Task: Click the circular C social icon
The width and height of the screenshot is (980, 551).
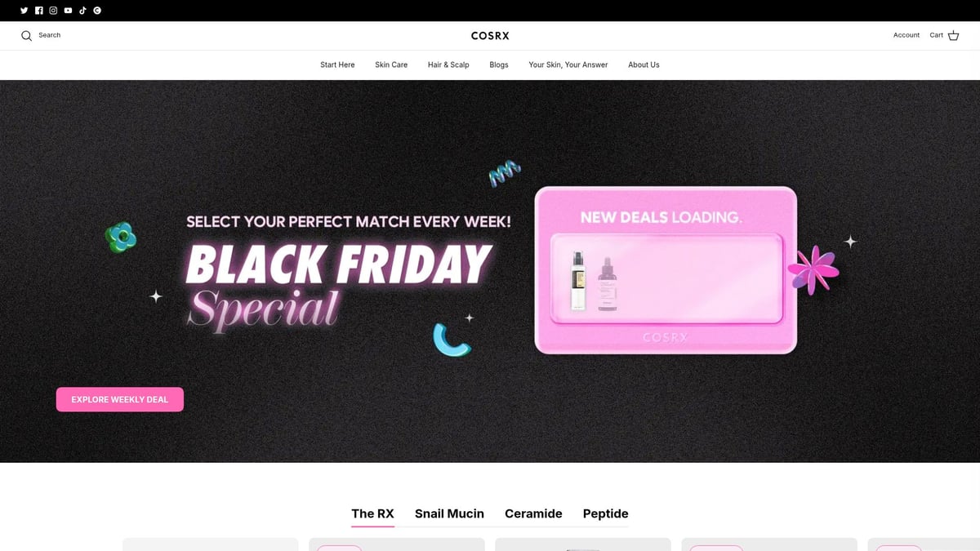Action: (97, 11)
